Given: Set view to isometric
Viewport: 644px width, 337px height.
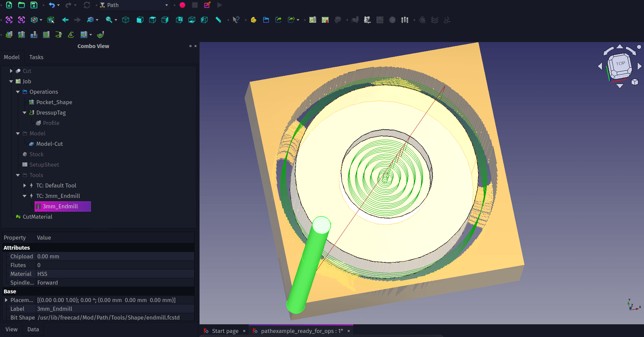Looking at the screenshot, I should click(x=126, y=20).
